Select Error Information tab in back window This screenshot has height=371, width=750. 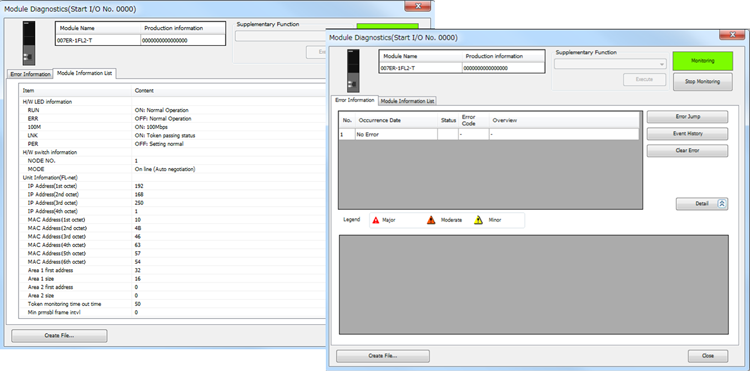click(x=30, y=74)
